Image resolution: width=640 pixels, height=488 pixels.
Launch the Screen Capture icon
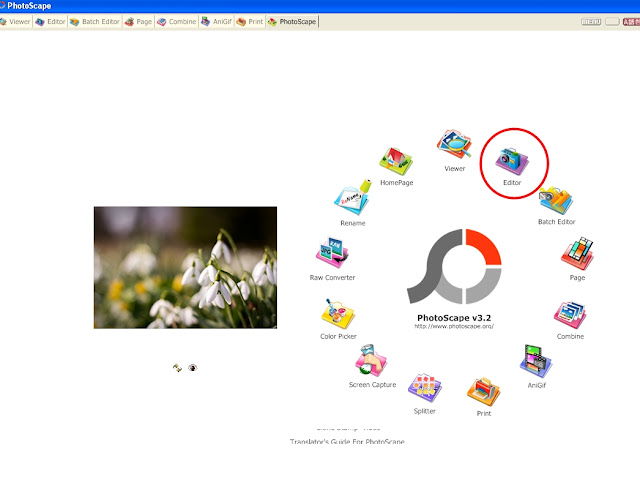point(371,360)
